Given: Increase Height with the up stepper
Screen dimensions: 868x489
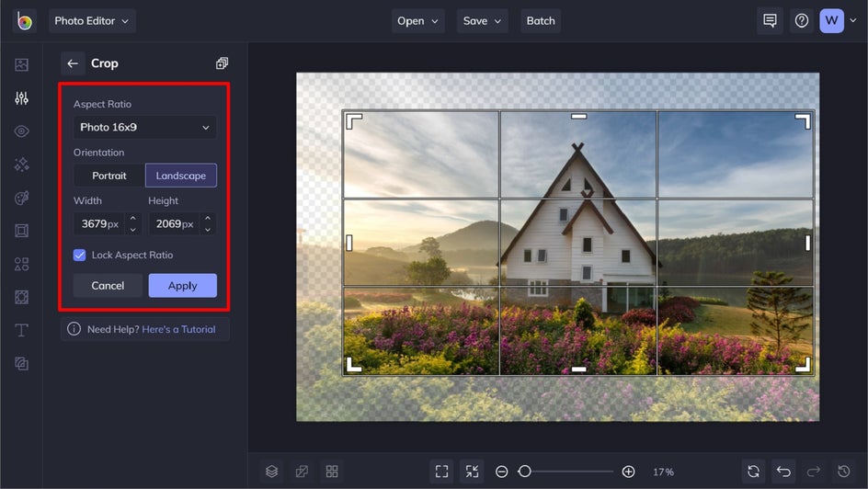Looking at the screenshot, I should click(x=208, y=219).
